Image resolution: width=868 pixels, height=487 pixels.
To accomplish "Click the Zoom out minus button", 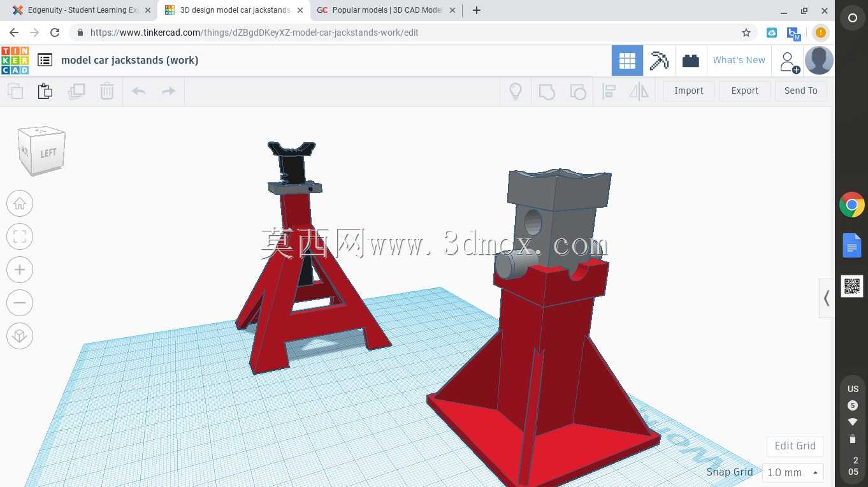I will pos(20,303).
